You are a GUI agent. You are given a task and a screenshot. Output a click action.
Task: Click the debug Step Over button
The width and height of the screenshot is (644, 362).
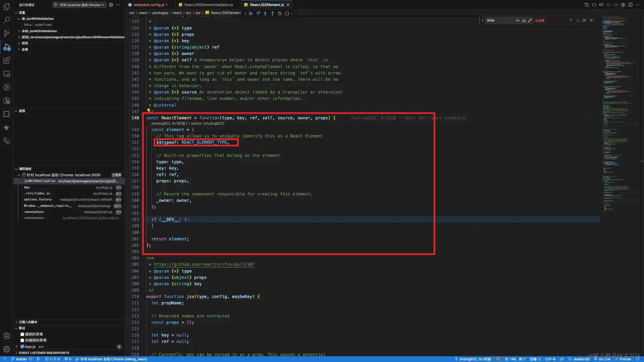[258, 14]
